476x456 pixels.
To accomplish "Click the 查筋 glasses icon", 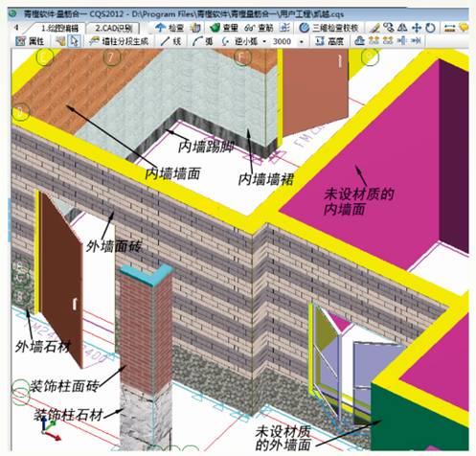I will [249, 28].
